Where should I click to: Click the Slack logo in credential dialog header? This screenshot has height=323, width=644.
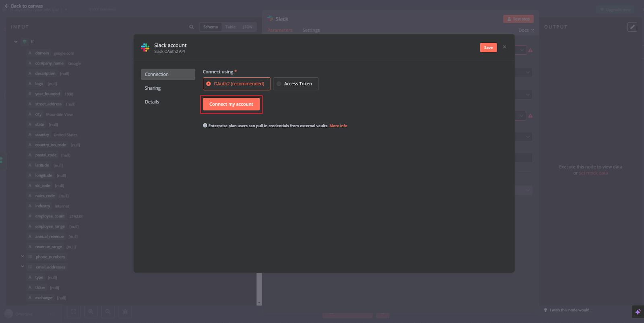point(145,48)
